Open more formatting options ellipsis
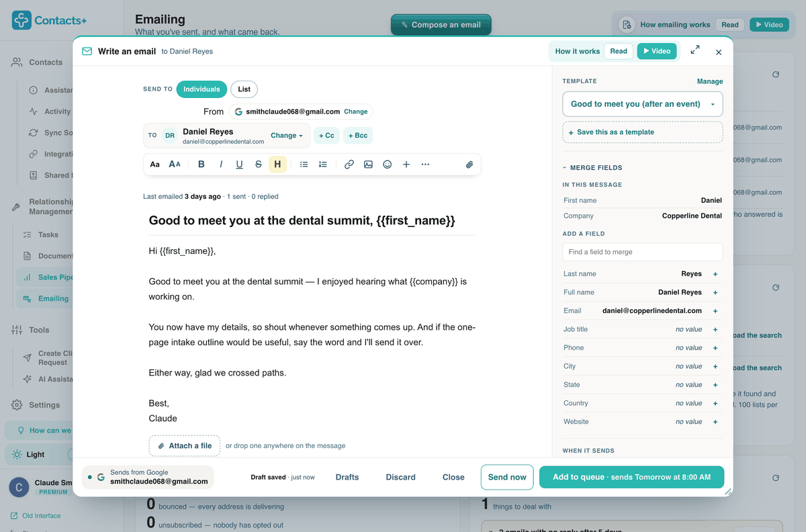The image size is (806, 532). (x=425, y=165)
